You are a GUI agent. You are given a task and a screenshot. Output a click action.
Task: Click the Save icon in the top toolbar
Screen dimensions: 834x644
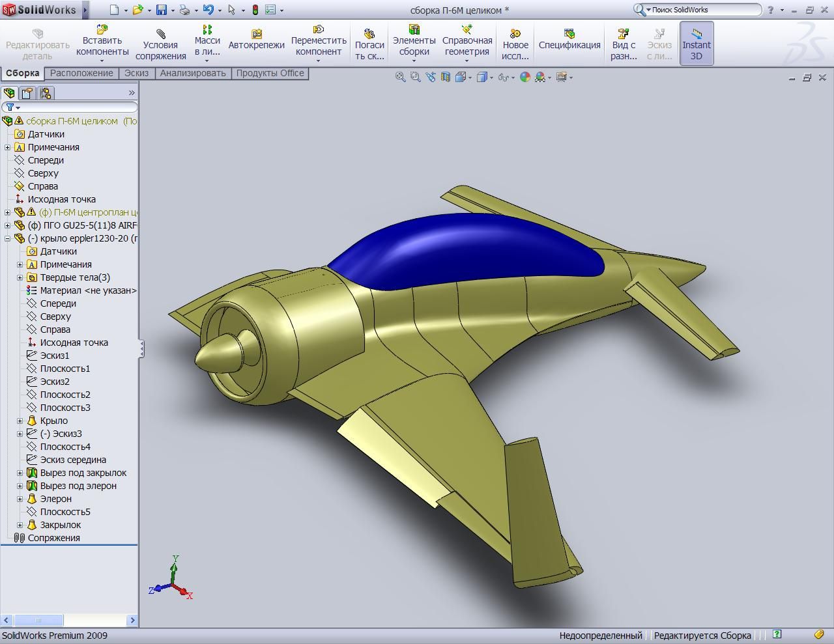[x=161, y=10]
